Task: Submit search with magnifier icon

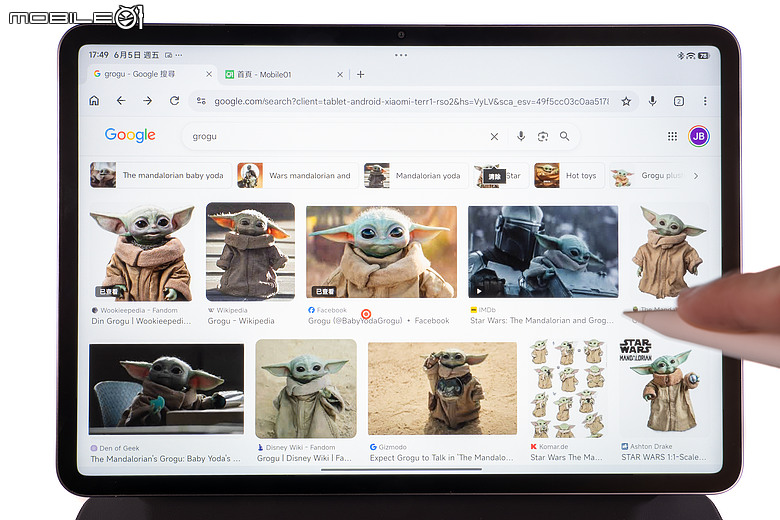Action: 564,136
